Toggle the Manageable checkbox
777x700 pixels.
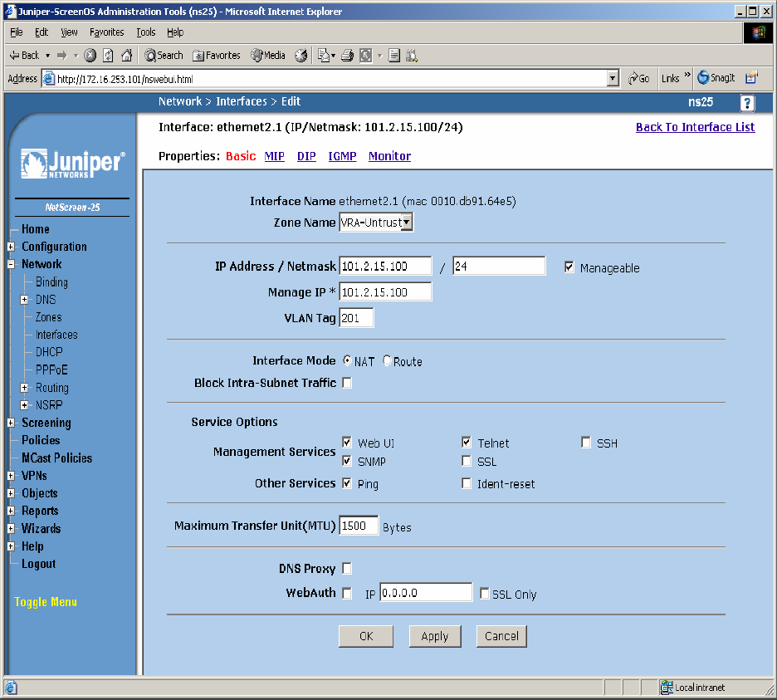click(569, 267)
